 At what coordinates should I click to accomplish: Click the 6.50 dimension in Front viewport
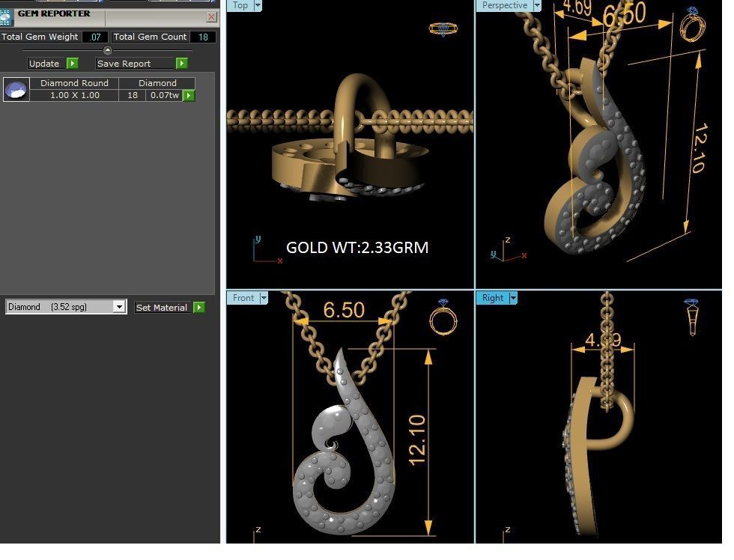[344, 310]
